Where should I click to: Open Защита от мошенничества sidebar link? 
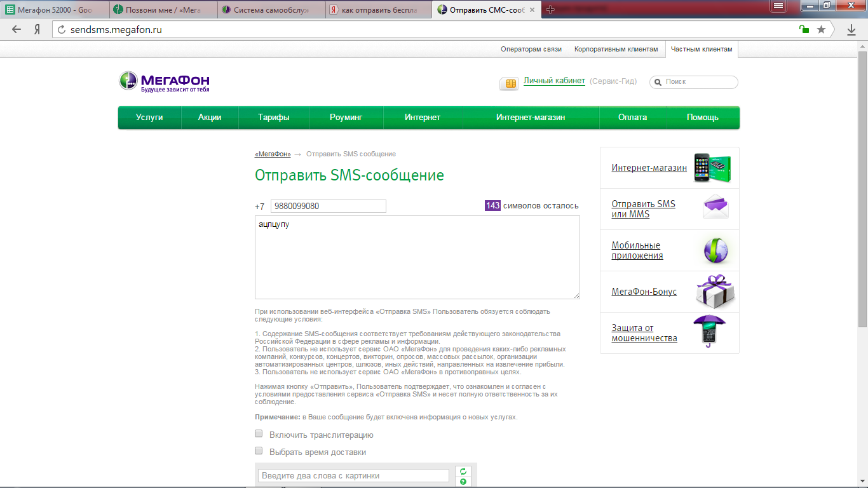[x=644, y=333]
